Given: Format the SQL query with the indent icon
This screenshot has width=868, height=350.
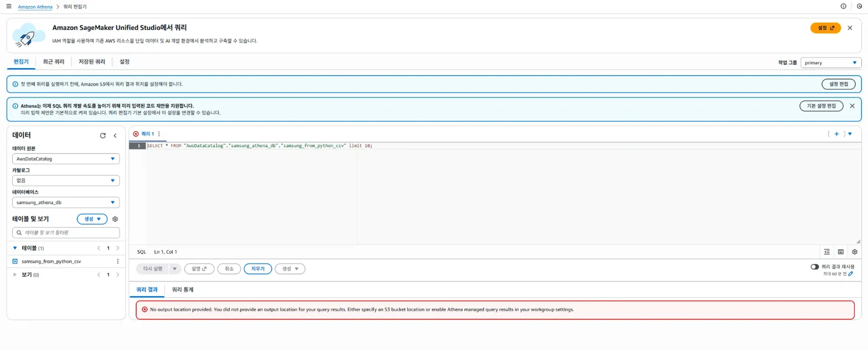Looking at the screenshot, I should (826, 251).
